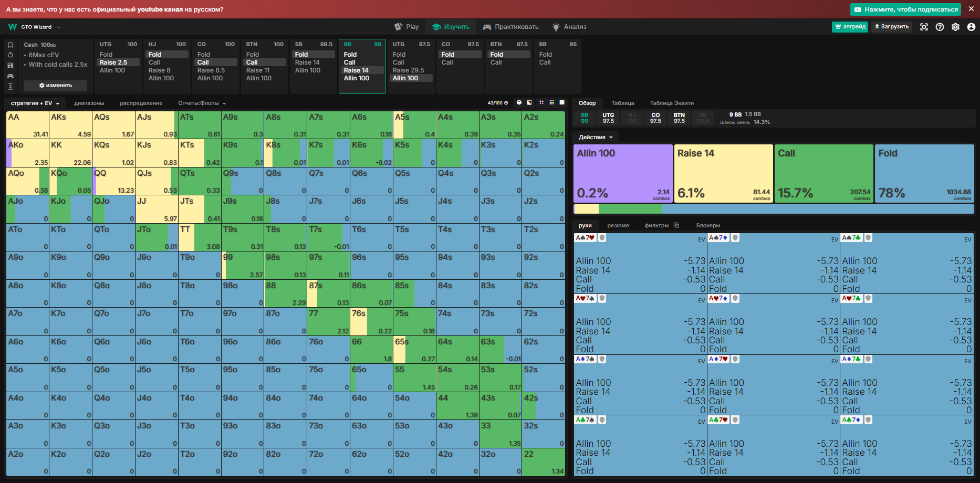The width and height of the screenshot is (980, 483).
Task: Open help via question mark icon
Action: [940, 27]
